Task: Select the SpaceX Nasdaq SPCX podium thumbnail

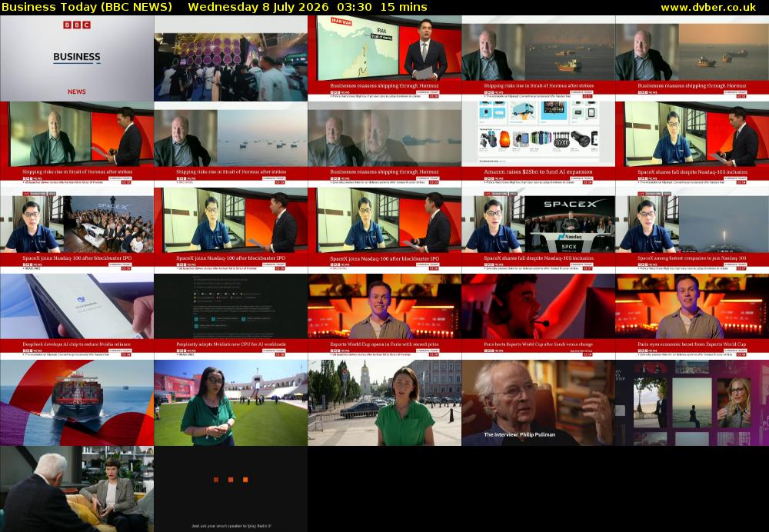Action: point(538,231)
